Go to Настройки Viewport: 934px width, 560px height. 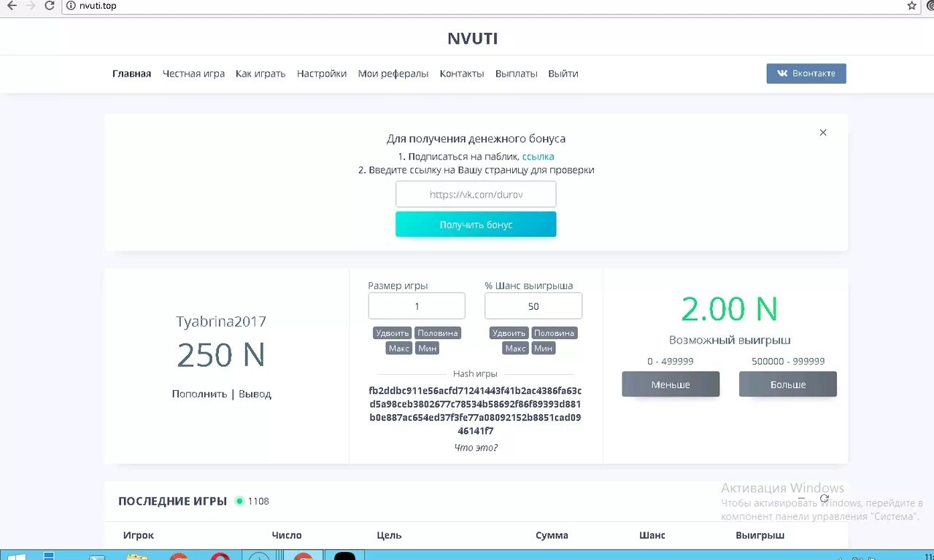(x=322, y=74)
